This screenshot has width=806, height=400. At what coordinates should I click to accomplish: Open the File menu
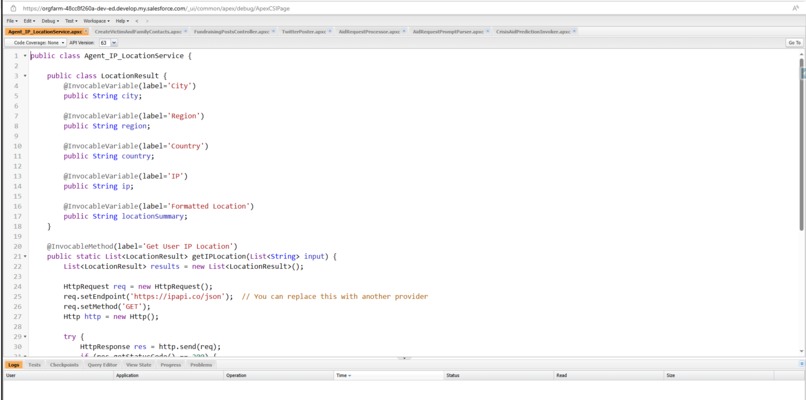coord(12,21)
